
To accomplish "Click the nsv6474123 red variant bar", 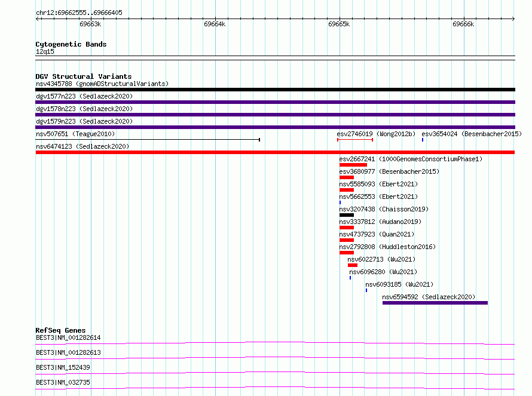I will 275,152.
